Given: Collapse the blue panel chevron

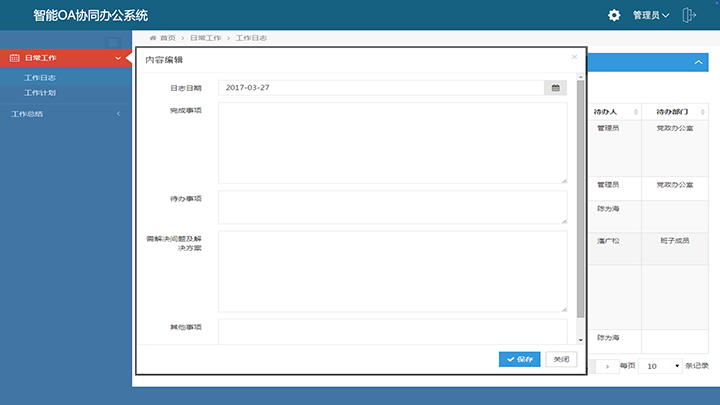Looking at the screenshot, I should 698,62.
